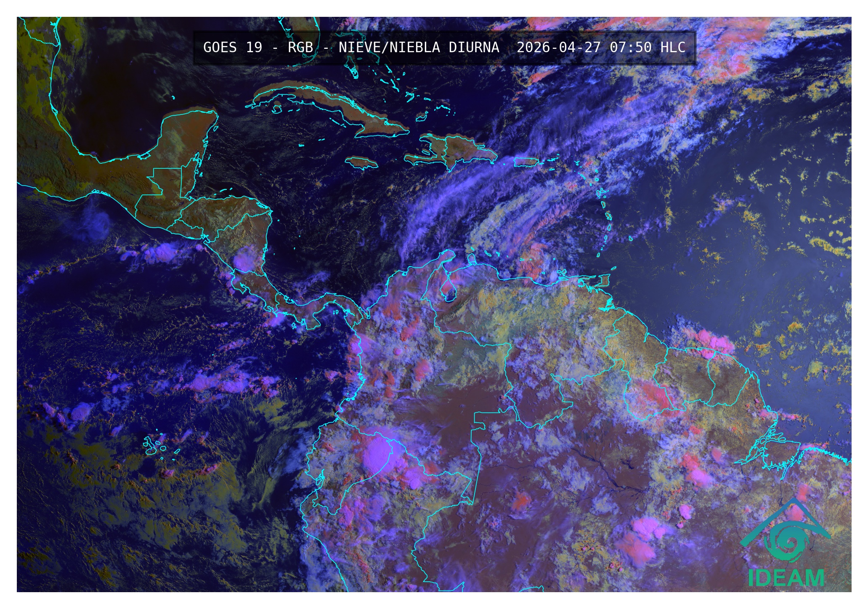
Task: Click the IDEAM green text label
Action: pyautogui.click(x=786, y=578)
